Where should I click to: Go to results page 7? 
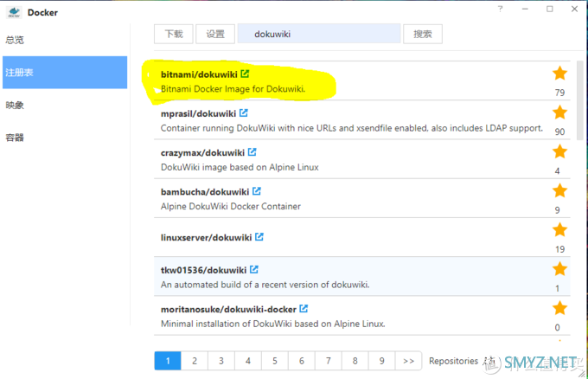coord(328,361)
